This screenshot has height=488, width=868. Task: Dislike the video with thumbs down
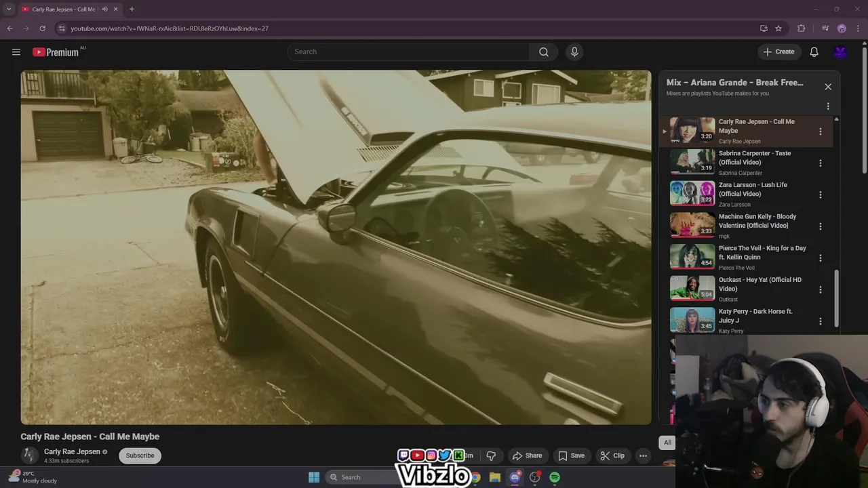[x=491, y=455]
